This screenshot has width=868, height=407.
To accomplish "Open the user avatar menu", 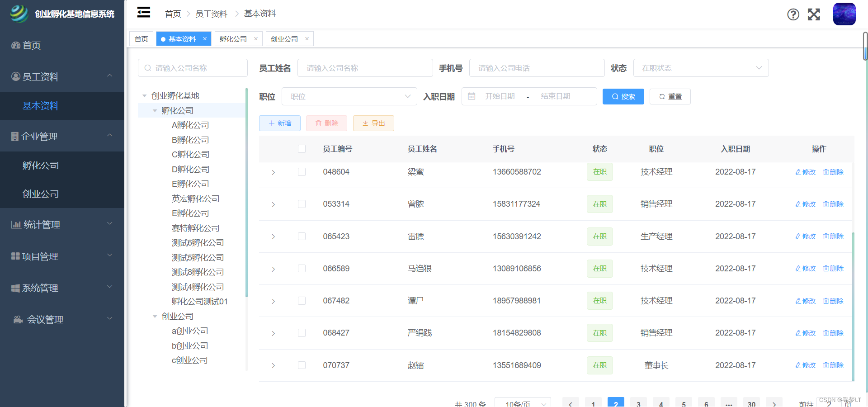I will pos(844,14).
